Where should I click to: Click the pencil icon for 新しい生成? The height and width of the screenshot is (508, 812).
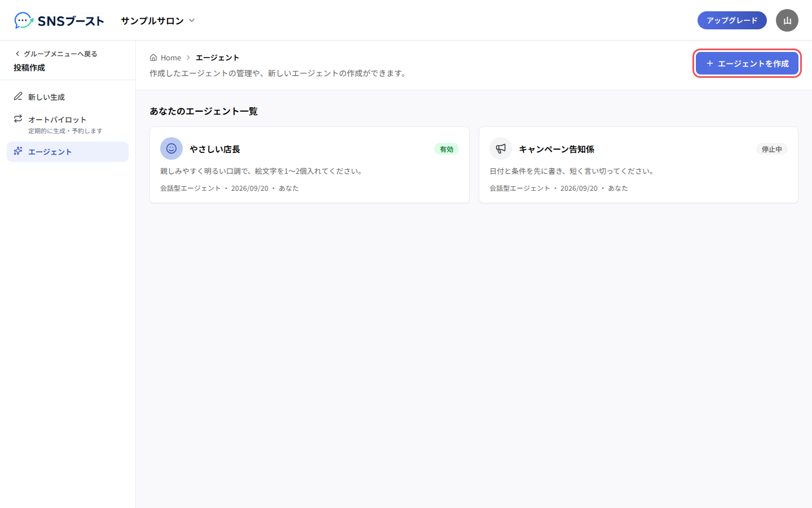[x=18, y=97]
